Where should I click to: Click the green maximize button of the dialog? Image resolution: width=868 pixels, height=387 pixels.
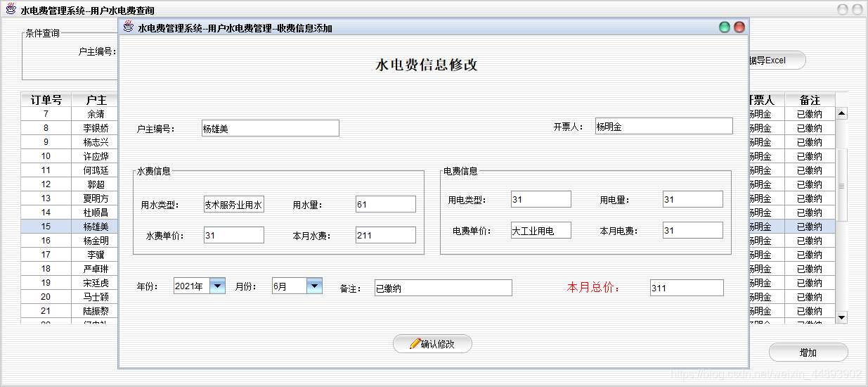pos(725,27)
